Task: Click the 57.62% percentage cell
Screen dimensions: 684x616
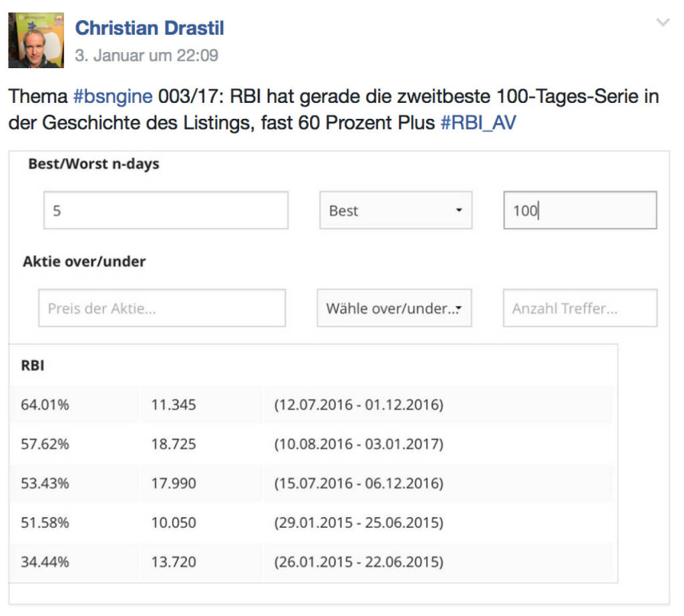Action: tap(45, 444)
